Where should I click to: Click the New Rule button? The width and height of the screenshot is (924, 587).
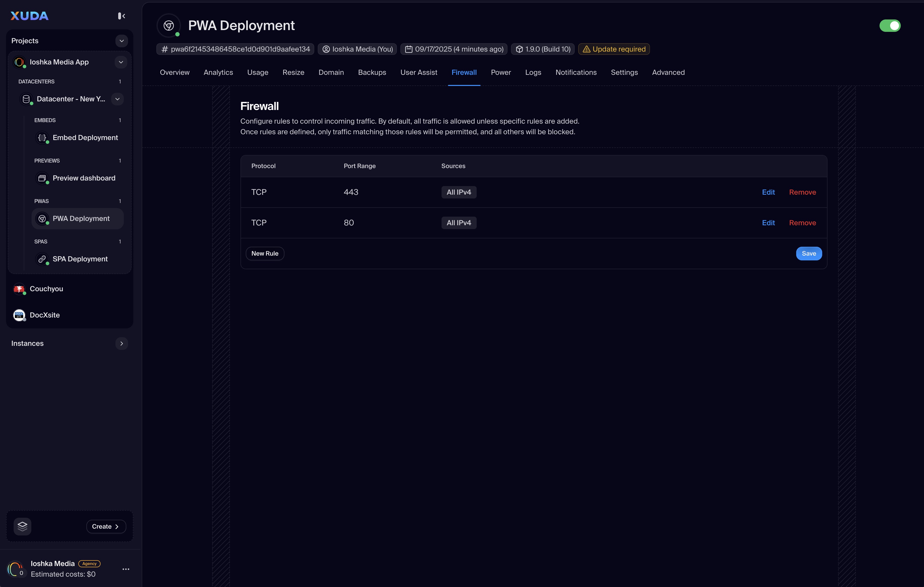[x=265, y=253]
